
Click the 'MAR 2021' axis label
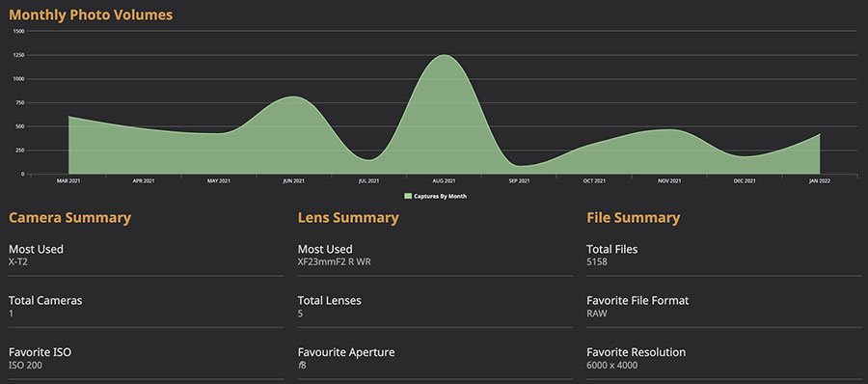click(68, 181)
